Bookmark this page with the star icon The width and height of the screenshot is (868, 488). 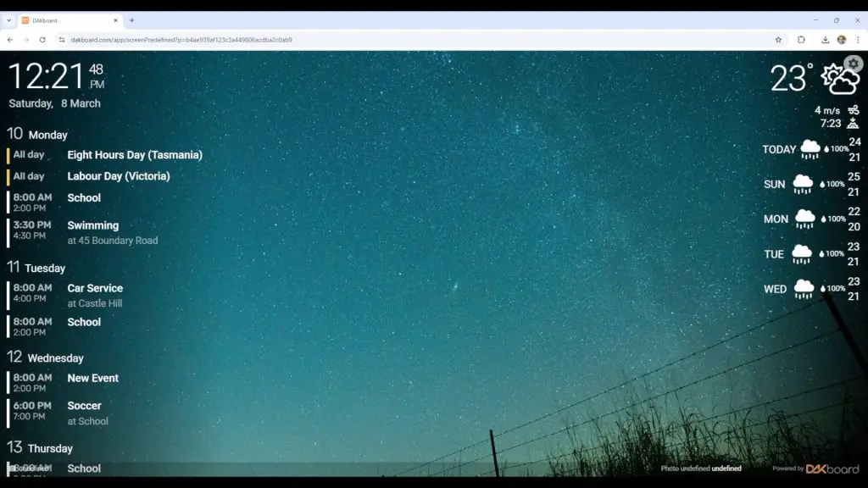(x=778, y=40)
